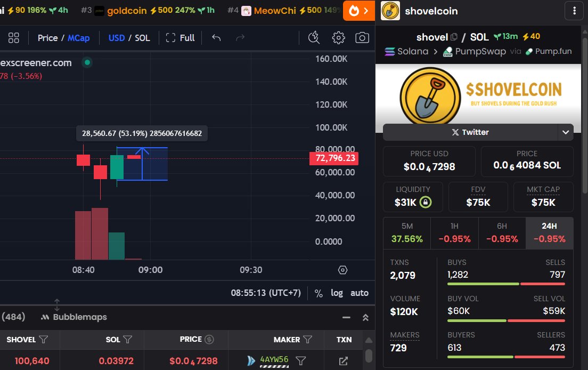Click the VOLUME $120K value
Viewport: 588px width, 370px height.
[x=404, y=311]
